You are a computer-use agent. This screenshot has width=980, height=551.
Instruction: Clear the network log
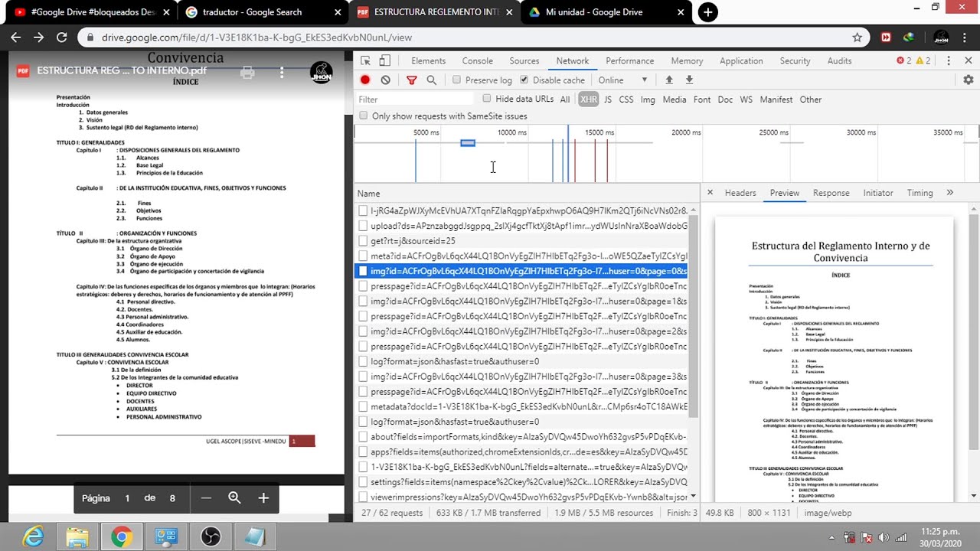[386, 80]
